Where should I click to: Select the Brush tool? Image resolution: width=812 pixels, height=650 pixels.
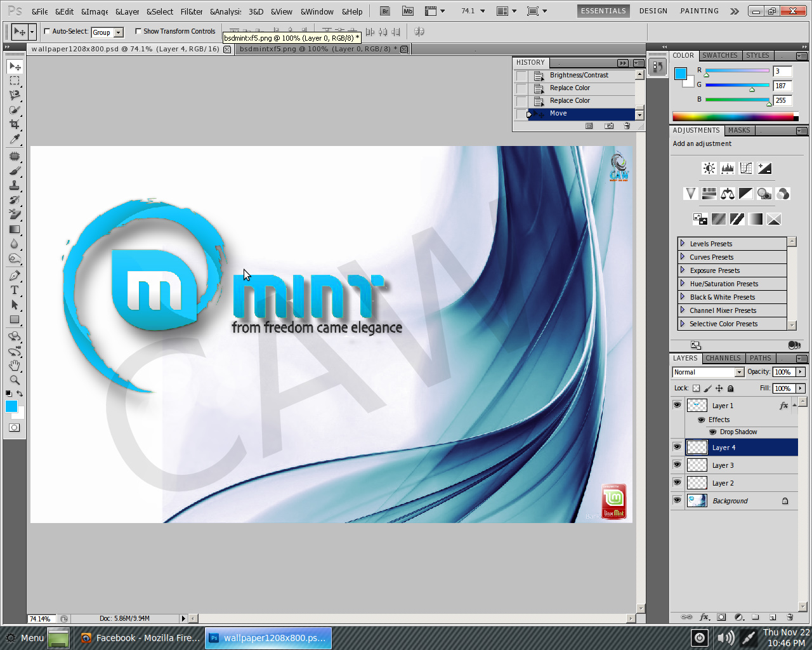pyautogui.click(x=15, y=171)
